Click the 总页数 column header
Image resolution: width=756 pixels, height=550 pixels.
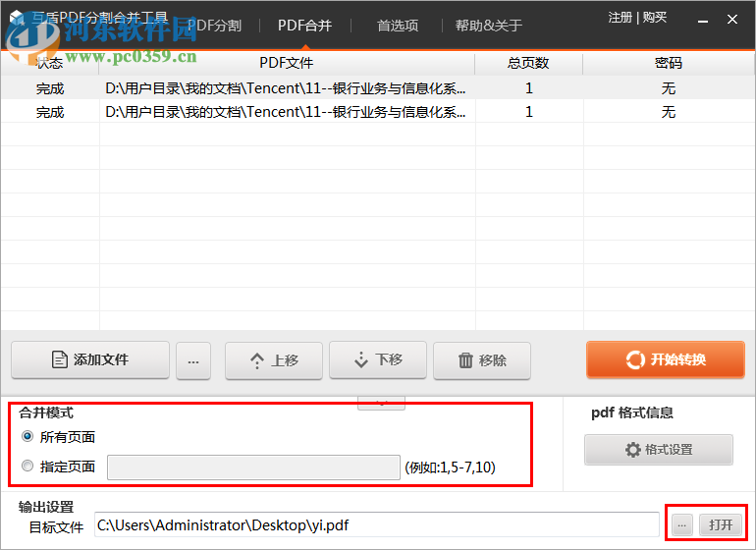[528, 63]
